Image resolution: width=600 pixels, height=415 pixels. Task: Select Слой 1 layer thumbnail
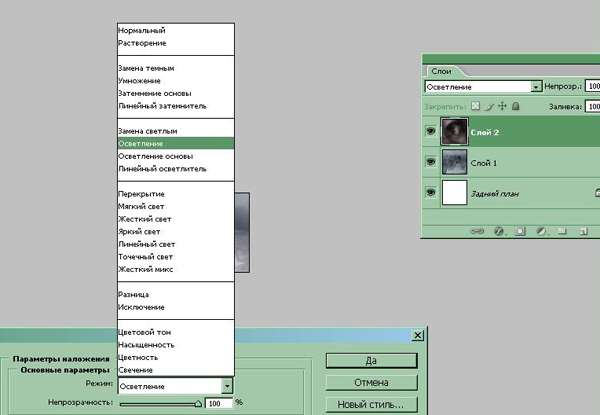(x=455, y=162)
